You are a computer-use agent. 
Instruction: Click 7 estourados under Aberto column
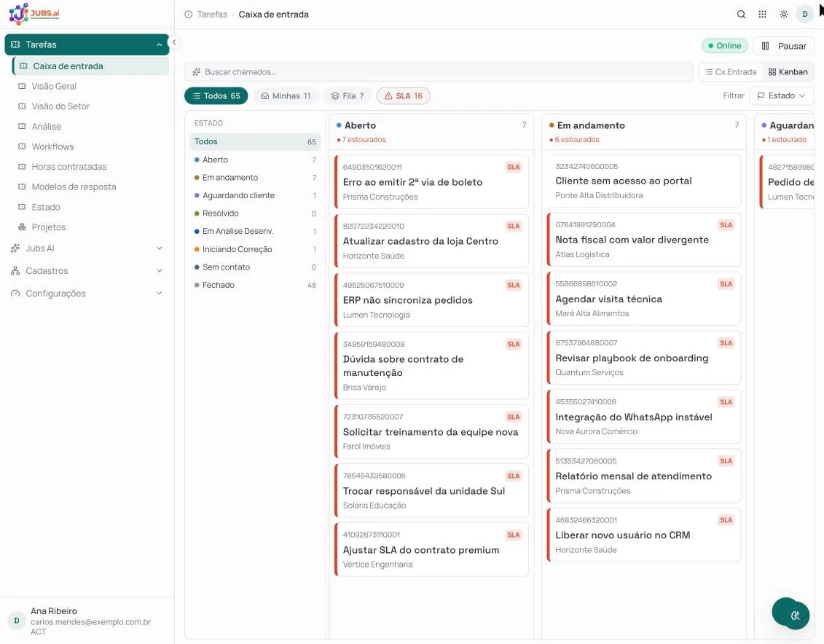pyautogui.click(x=361, y=140)
